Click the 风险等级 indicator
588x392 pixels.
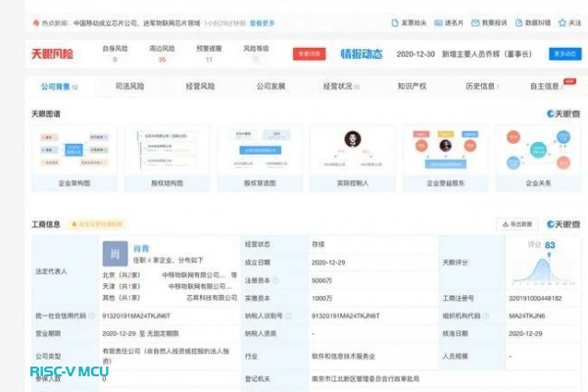256,59
